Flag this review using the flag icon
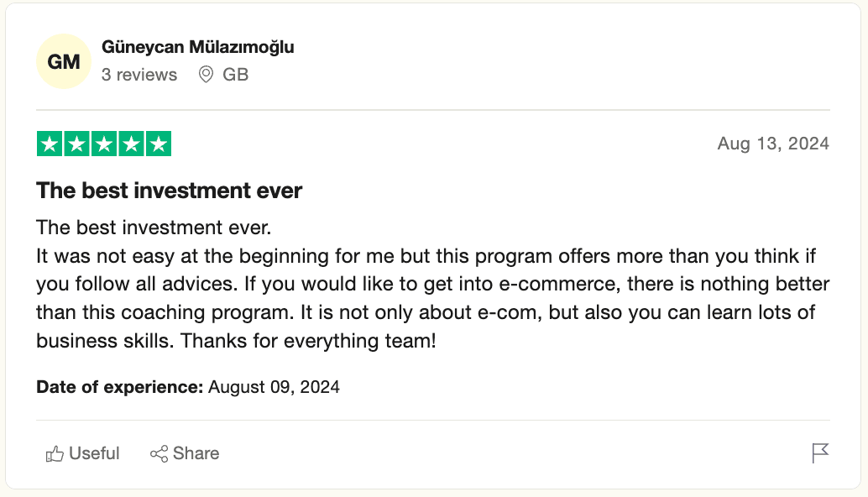 [x=820, y=453]
